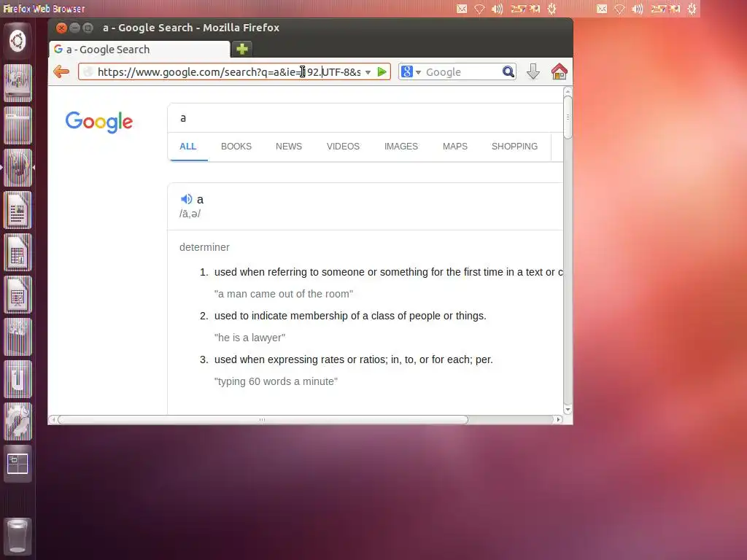
Task: Click the scroll right arrow
Action: click(x=558, y=419)
